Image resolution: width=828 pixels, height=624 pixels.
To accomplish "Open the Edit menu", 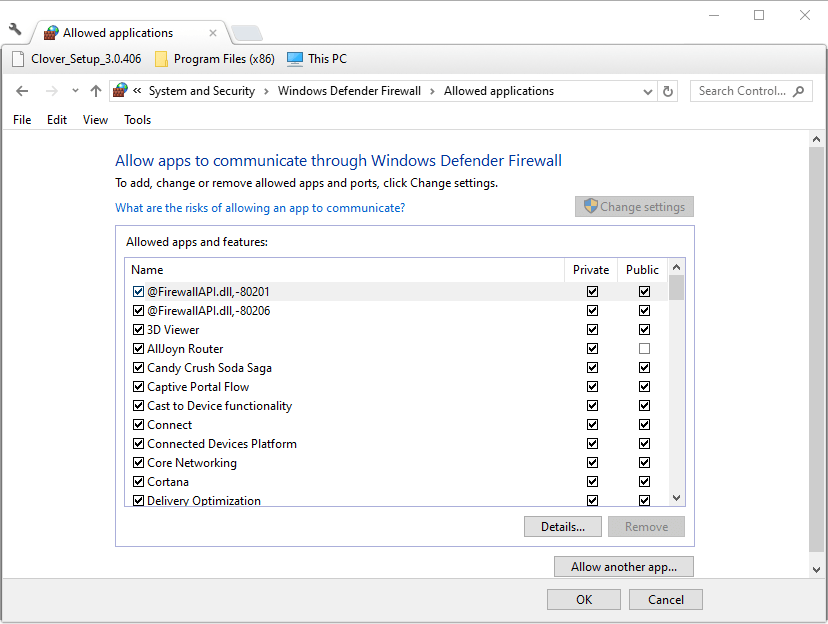I will [x=57, y=120].
